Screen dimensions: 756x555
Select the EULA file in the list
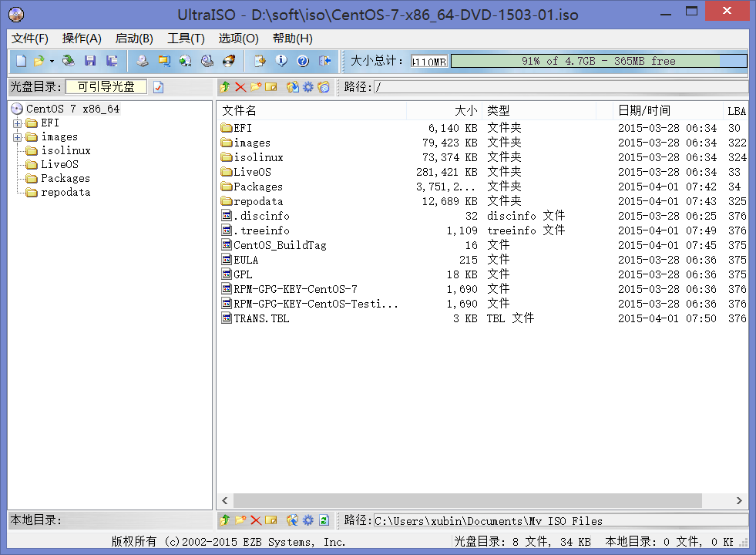pos(240,260)
